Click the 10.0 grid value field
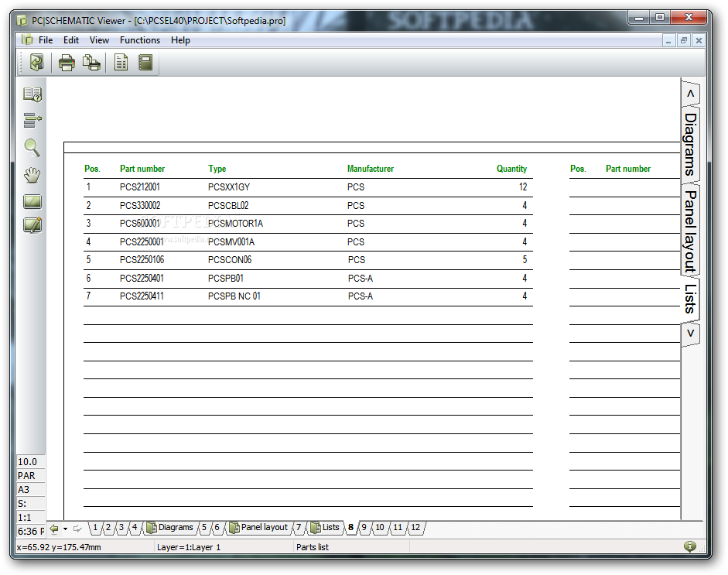Viewport: 728px width, 575px height. tap(31, 462)
